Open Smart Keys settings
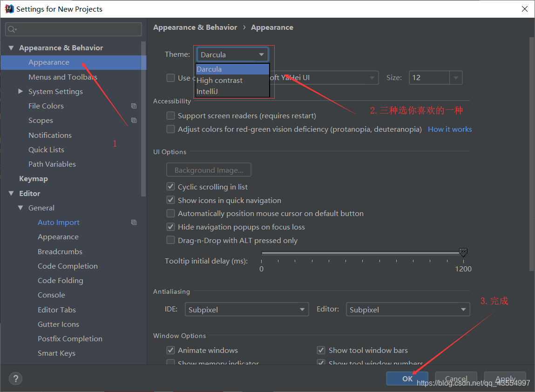Viewport: 535px width, 392px height. pos(56,353)
